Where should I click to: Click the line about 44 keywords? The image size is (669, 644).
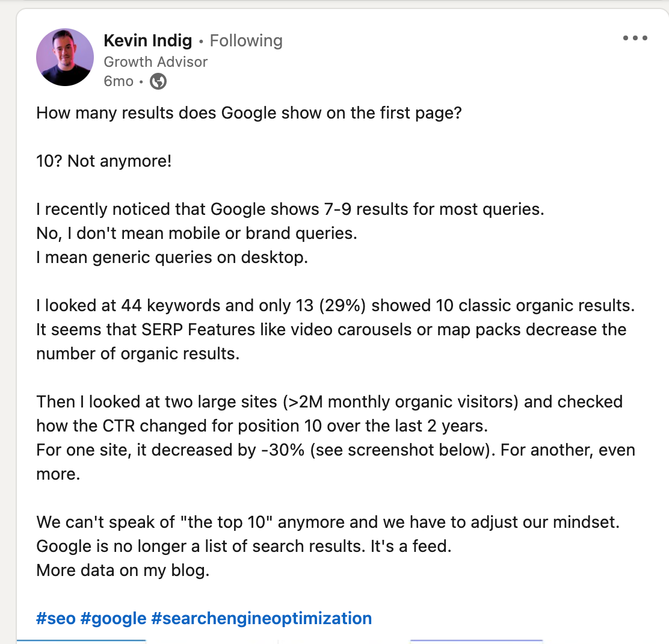(x=335, y=306)
